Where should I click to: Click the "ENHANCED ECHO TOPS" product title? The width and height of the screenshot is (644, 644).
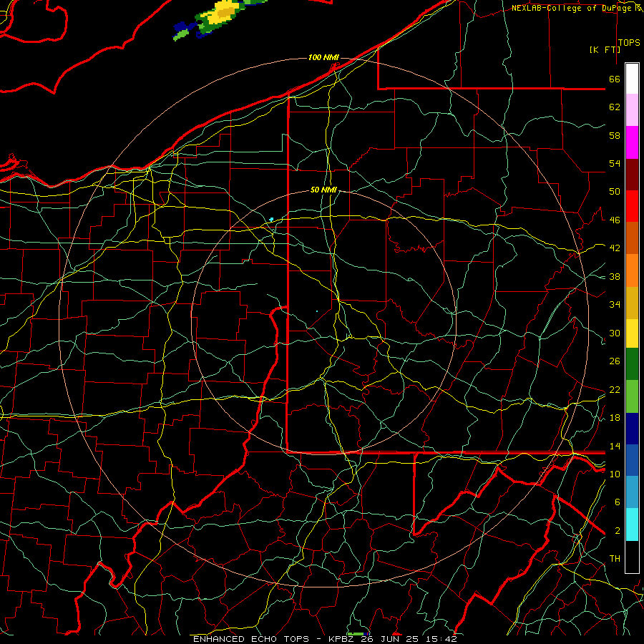click(251, 639)
